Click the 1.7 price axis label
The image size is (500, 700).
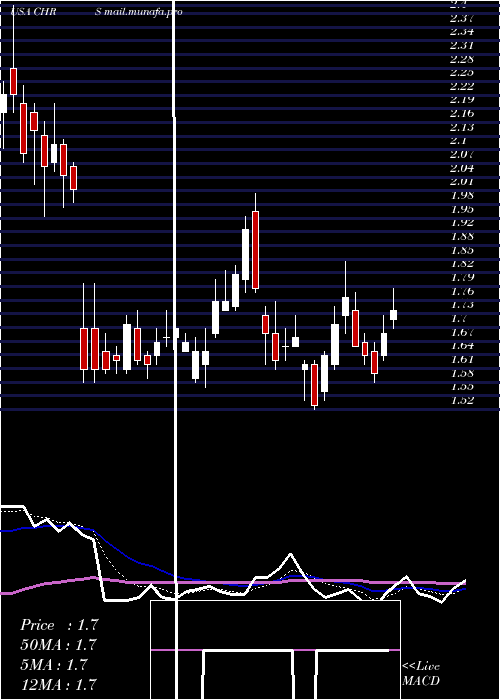click(x=458, y=318)
